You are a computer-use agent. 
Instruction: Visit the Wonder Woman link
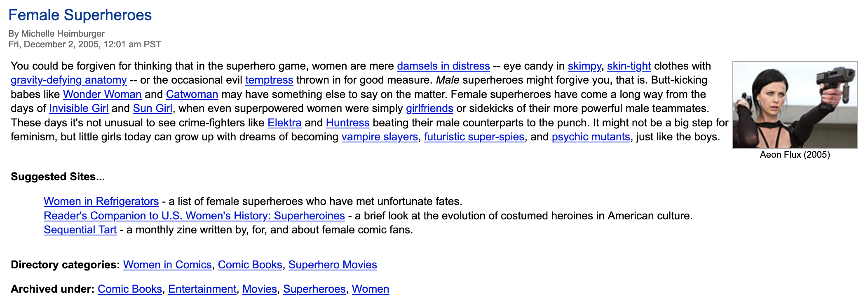[102, 94]
